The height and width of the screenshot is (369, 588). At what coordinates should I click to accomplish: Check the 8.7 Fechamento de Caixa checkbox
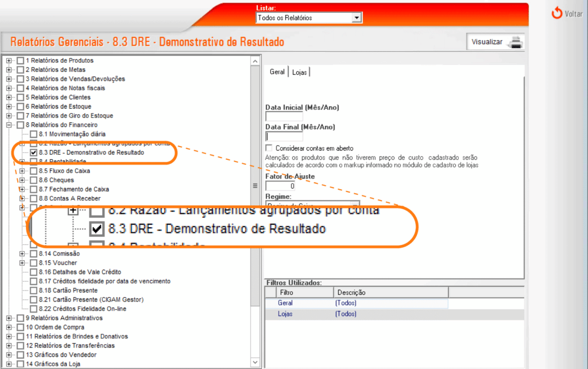coord(34,189)
